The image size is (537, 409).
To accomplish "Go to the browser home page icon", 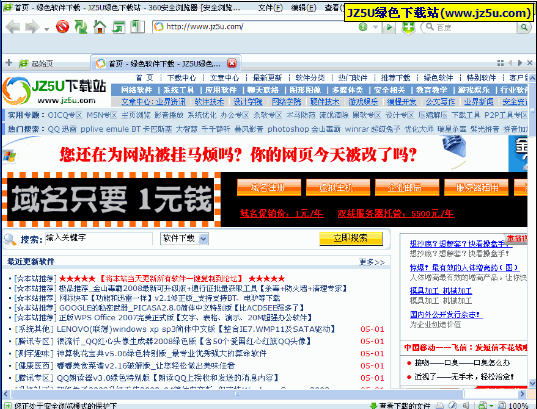I will click(100, 27).
